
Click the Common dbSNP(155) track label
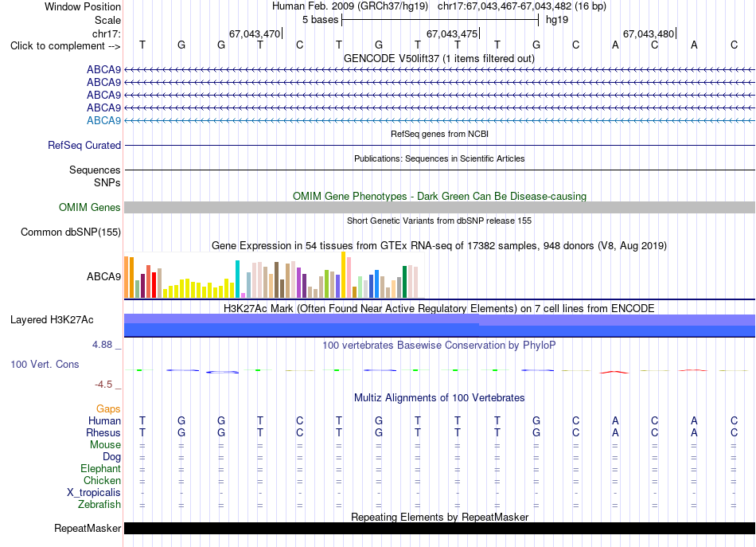[x=70, y=232]
